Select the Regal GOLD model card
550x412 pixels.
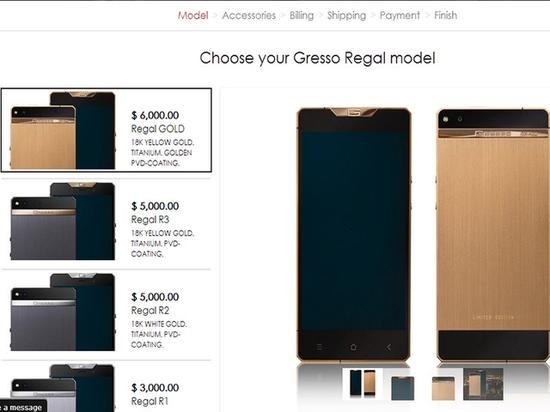pos(106,130)
